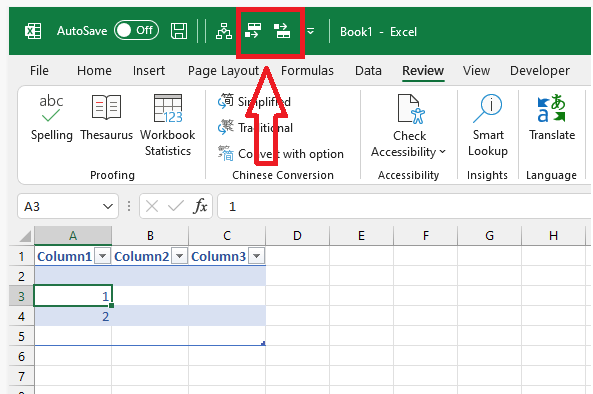Show Workbook Statistics
Viewport: 593px width, 394px height.
[x=168, y=125]
